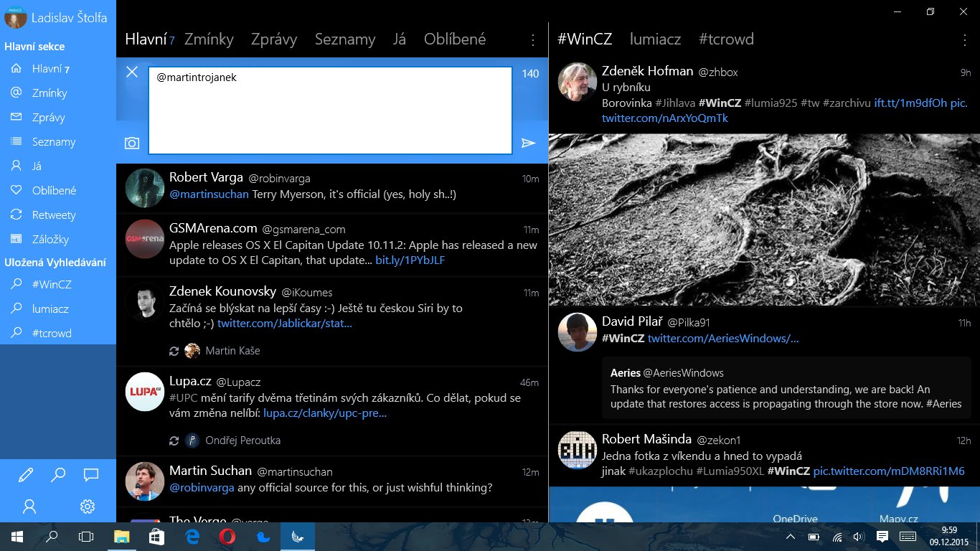Close the tweet compose box

132,72
